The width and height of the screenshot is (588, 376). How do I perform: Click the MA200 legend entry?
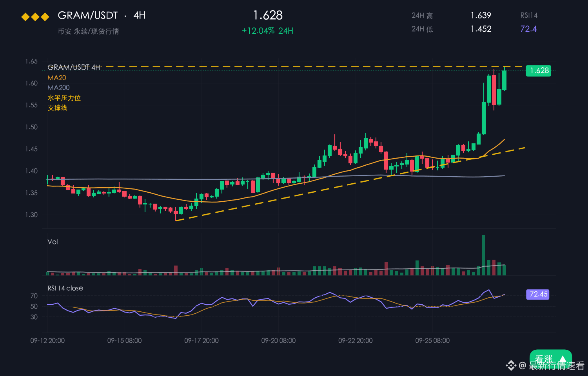pos(58,88)
